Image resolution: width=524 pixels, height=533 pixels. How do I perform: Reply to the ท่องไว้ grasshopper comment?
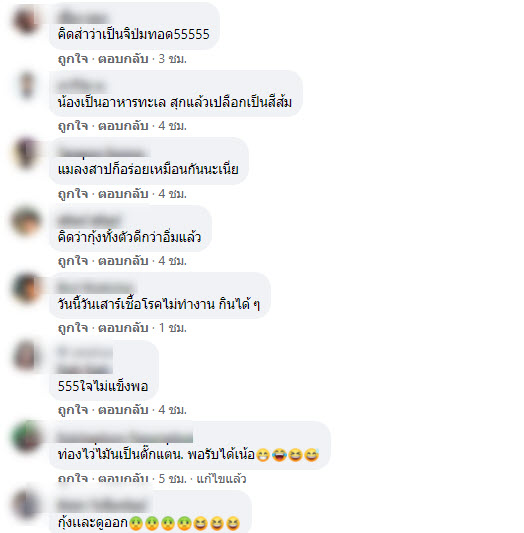coord(123,479)
